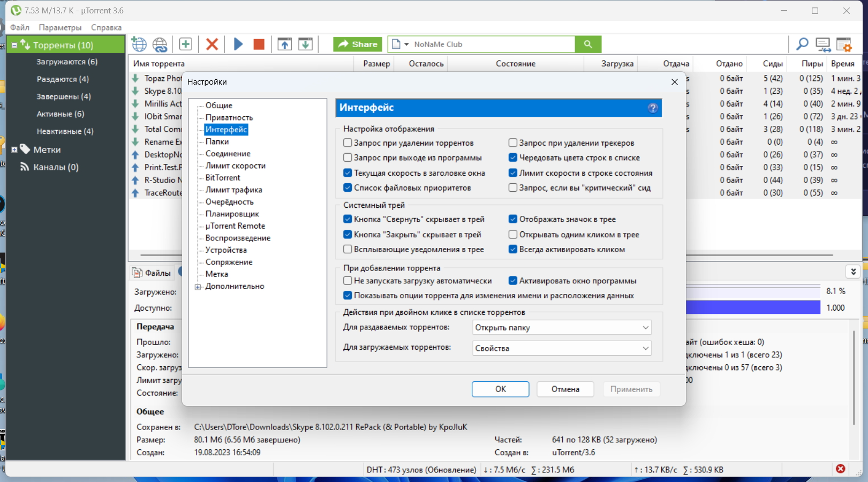Enable Всплывающие уведомления в трее checkbox
The image size is (868, 482).
point(348,249)
